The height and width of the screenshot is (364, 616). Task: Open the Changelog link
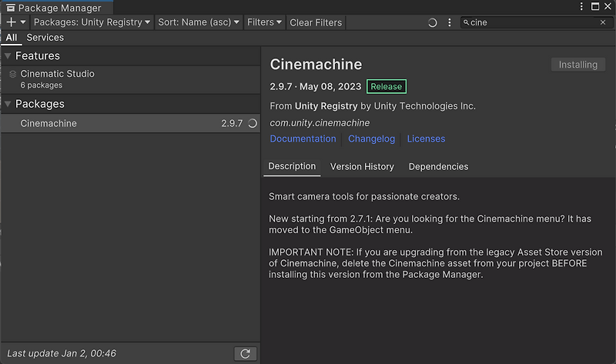pyautogui.click(x=371, y=139)
